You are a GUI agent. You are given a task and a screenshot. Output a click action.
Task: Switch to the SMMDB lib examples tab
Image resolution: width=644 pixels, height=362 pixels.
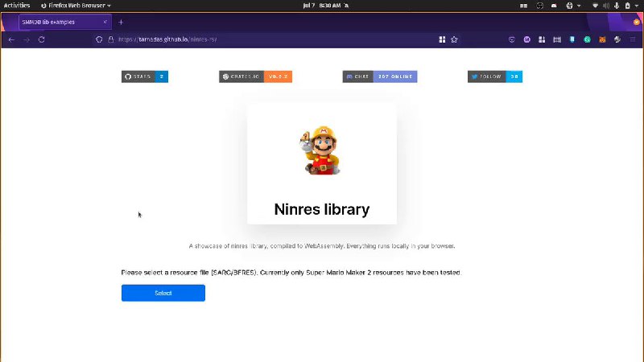pos(65,23)
